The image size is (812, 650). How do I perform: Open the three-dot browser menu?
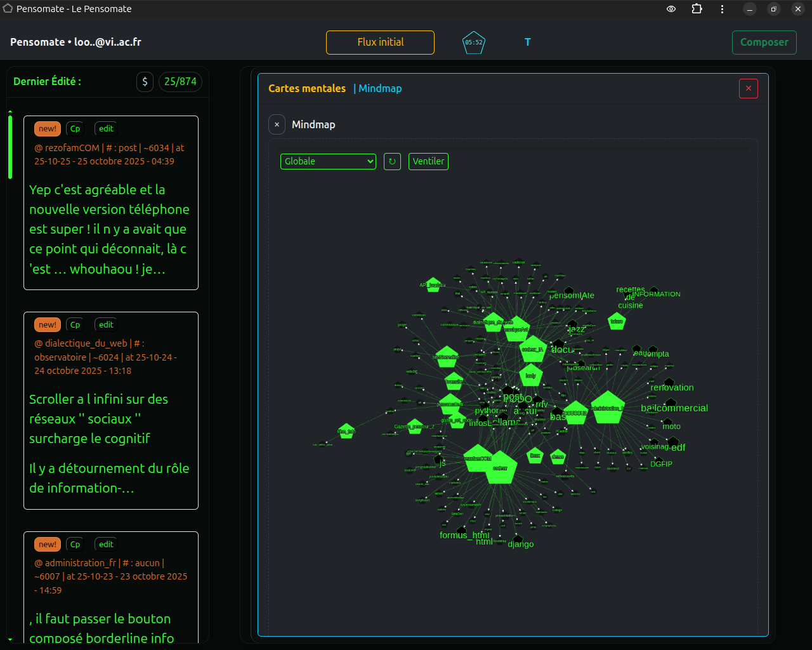coord(722,9)
